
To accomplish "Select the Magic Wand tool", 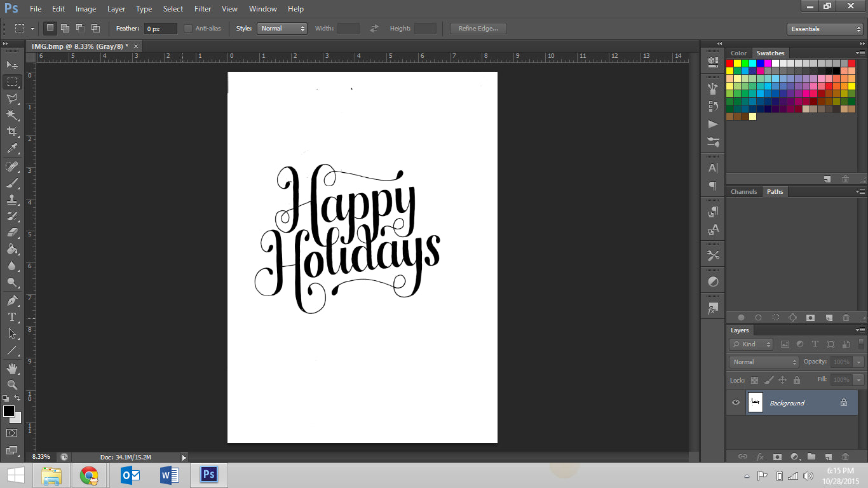I will 12,115.
